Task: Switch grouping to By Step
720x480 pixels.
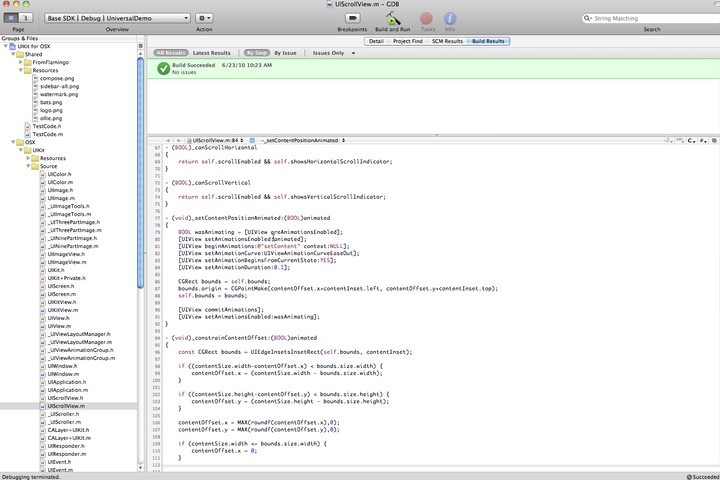Action: [256, 52]
